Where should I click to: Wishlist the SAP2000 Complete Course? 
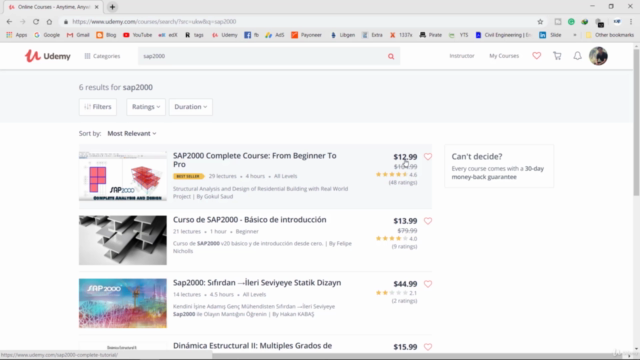[x=428, y=157]
